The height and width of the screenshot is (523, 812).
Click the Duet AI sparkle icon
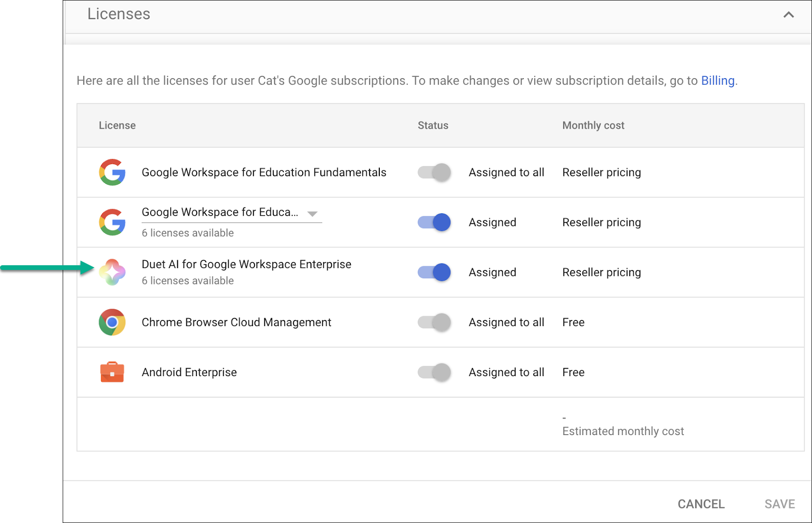pyautogui.click(x=112, y=272)
